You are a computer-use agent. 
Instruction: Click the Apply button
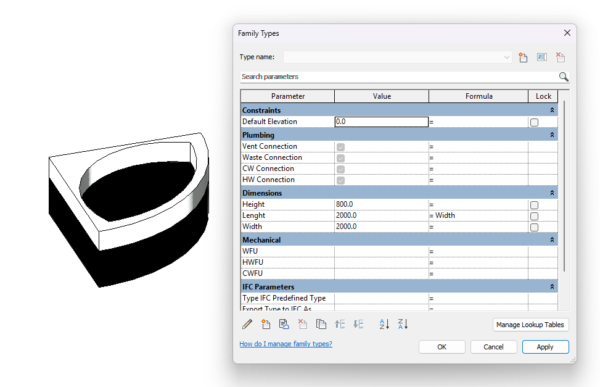click(x=545, y=347)
